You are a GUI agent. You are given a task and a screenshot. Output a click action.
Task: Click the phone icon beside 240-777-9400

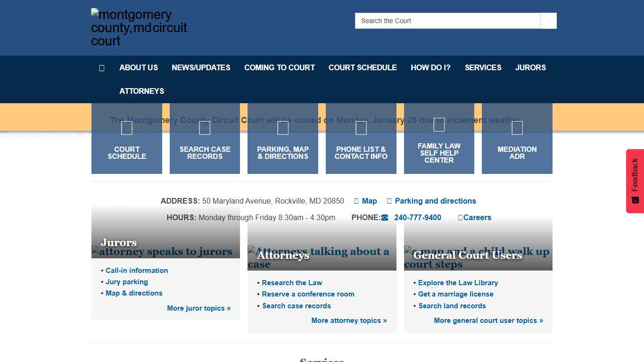click(x=384, y=217)
